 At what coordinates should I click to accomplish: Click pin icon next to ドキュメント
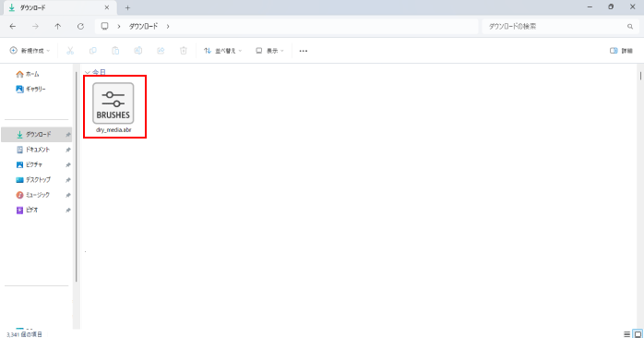(68, 150)
